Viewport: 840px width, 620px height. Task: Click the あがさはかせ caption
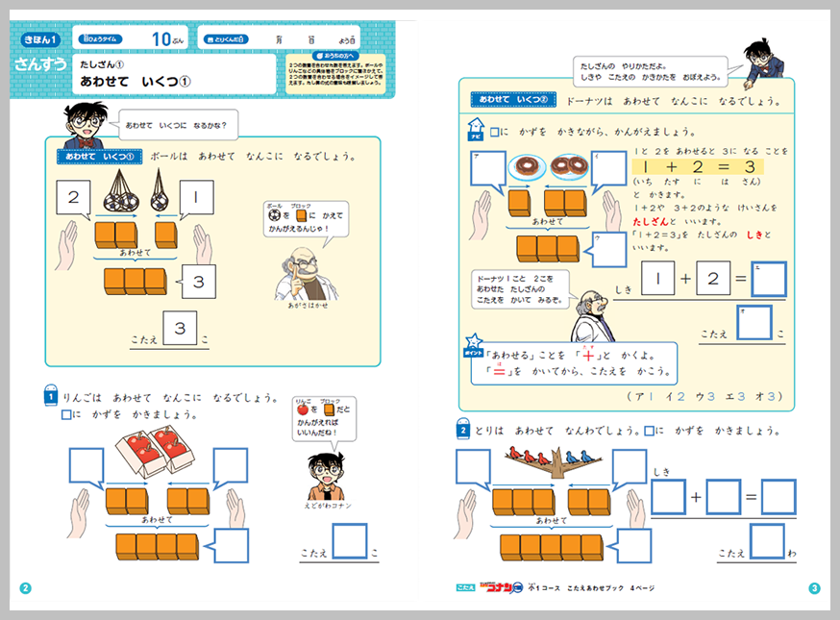coord(308,306)
